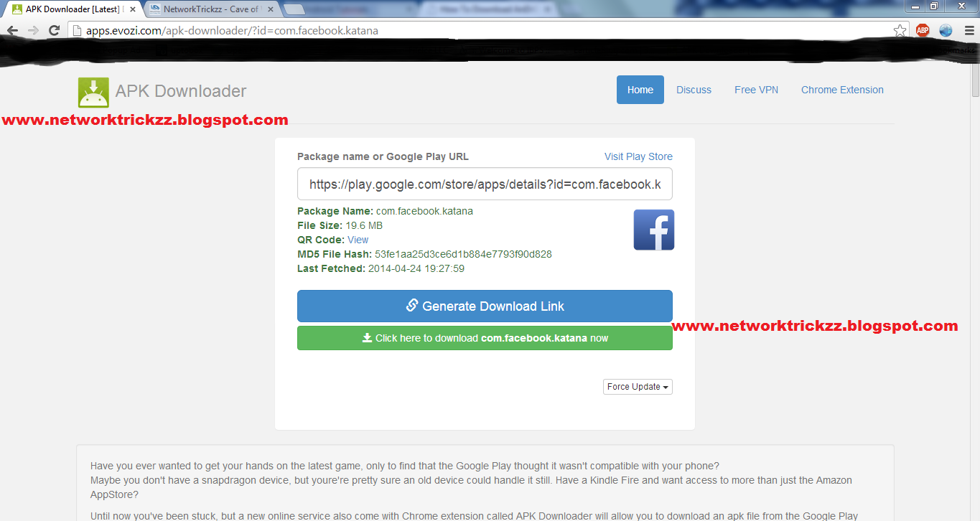The height and width of the screenshot is (521, 980).
Task: Click the package name or URL input field
Action: tap(485, 184)
